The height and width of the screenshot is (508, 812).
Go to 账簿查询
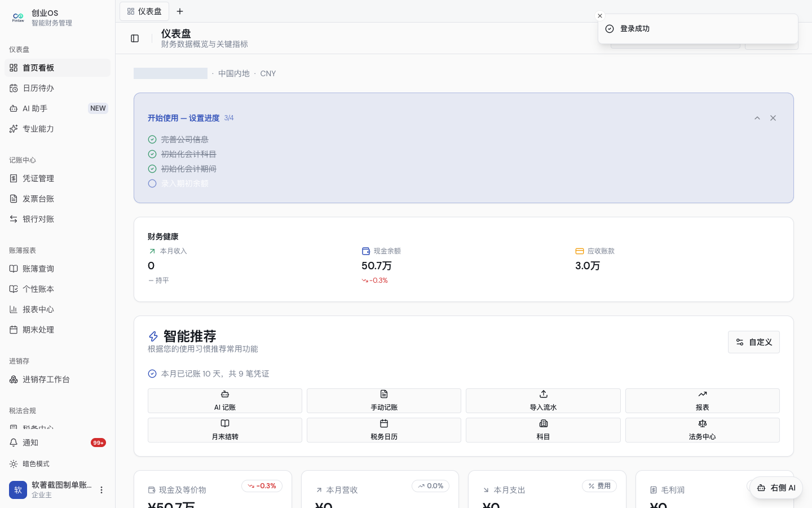pos(58,269)
